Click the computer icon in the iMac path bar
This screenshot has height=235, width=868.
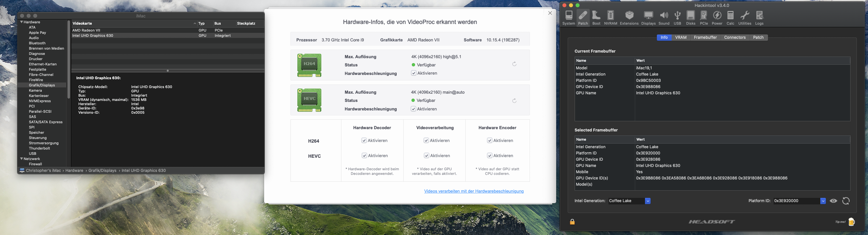pos(22,171)
